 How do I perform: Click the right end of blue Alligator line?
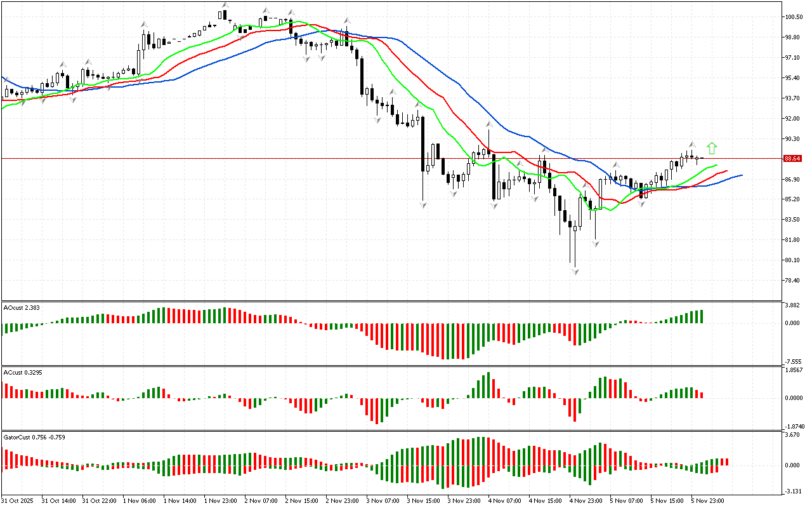point(741,175)
